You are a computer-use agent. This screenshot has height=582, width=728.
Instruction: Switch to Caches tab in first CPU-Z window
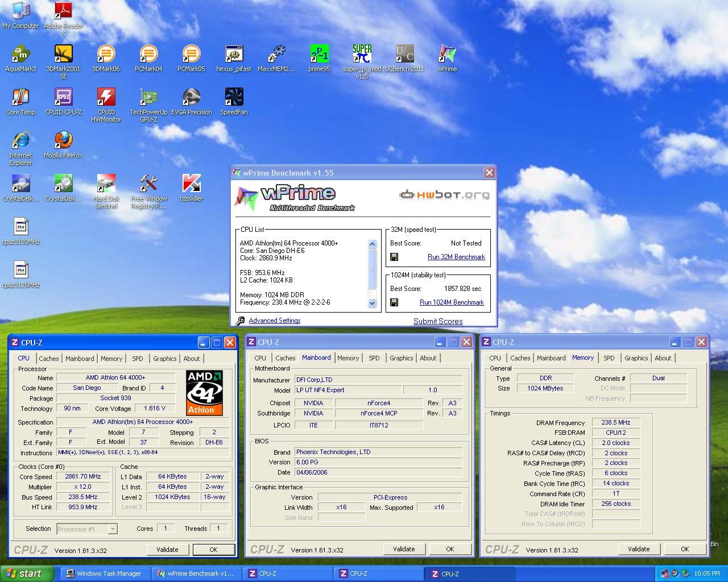(48, 359)
